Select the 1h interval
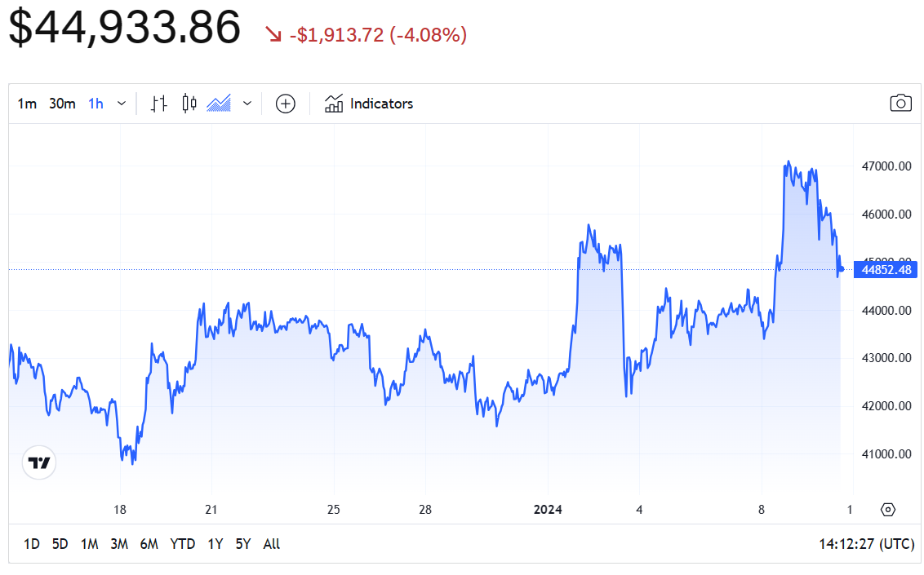Screen dimensions: 924x575 (96, 104)
